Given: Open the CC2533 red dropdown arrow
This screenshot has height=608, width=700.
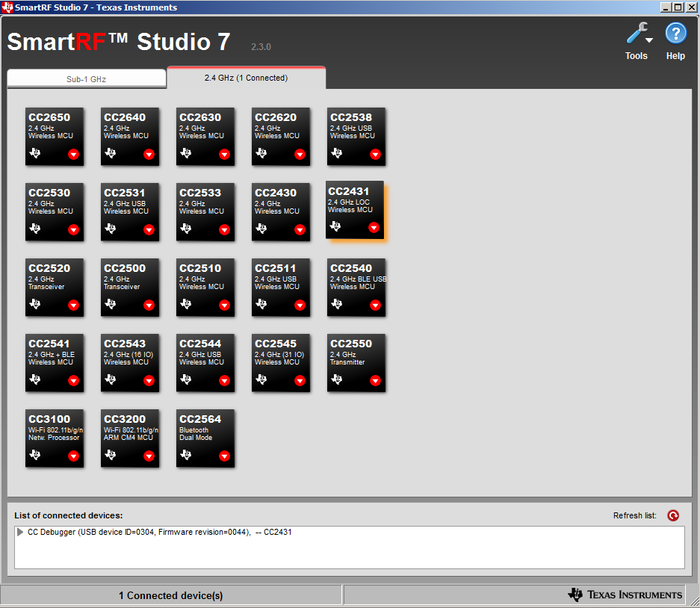Looking at the screenshot, I should [225, 230].
